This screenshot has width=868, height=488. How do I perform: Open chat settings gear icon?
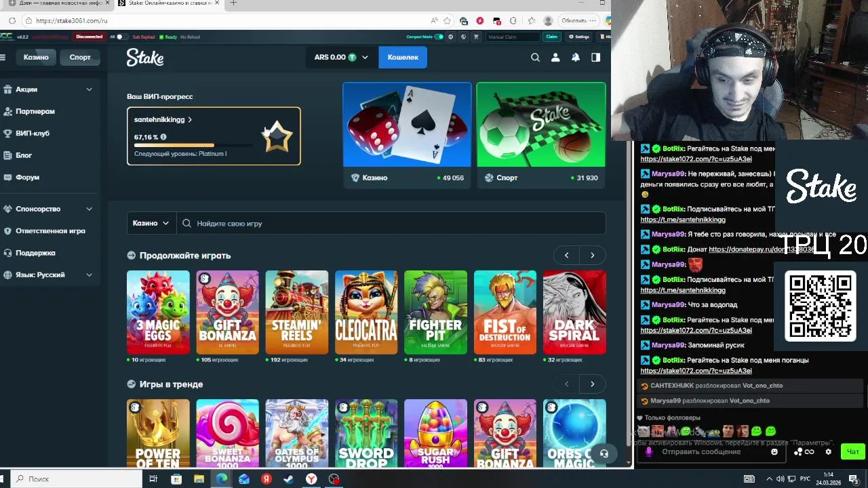point(828,452)
